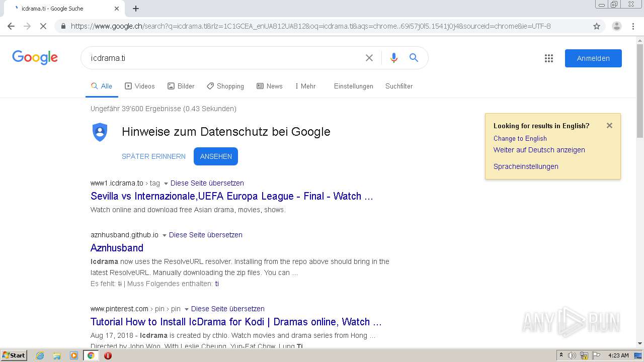644x362 pixels.
Task: Dismiss the English results notice
Action: (609, 126)
